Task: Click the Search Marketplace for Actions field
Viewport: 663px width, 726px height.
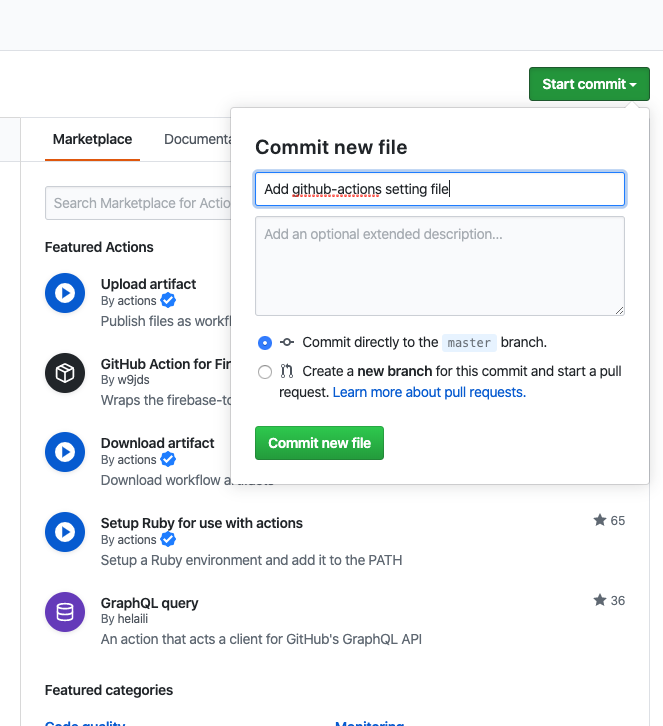Action: [138, 203]
